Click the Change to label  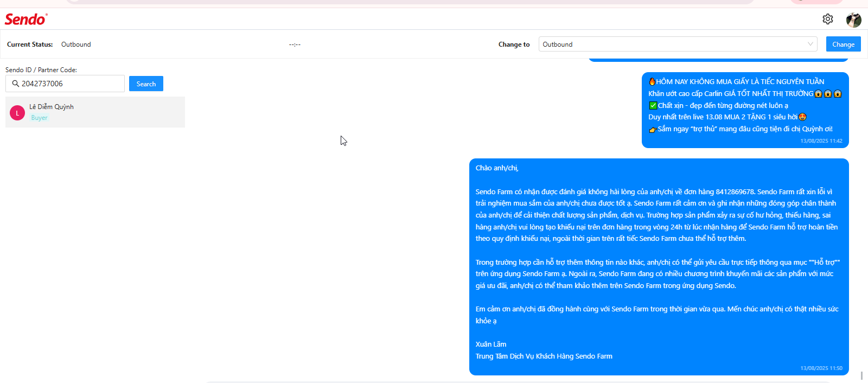[x=514, y=44]
